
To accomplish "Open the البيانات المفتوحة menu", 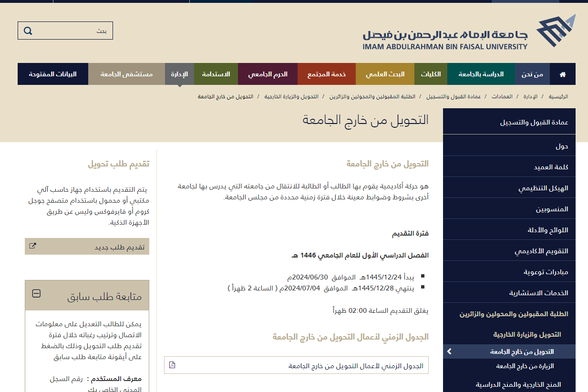I will pyautogui.click(x=52, y=74).
